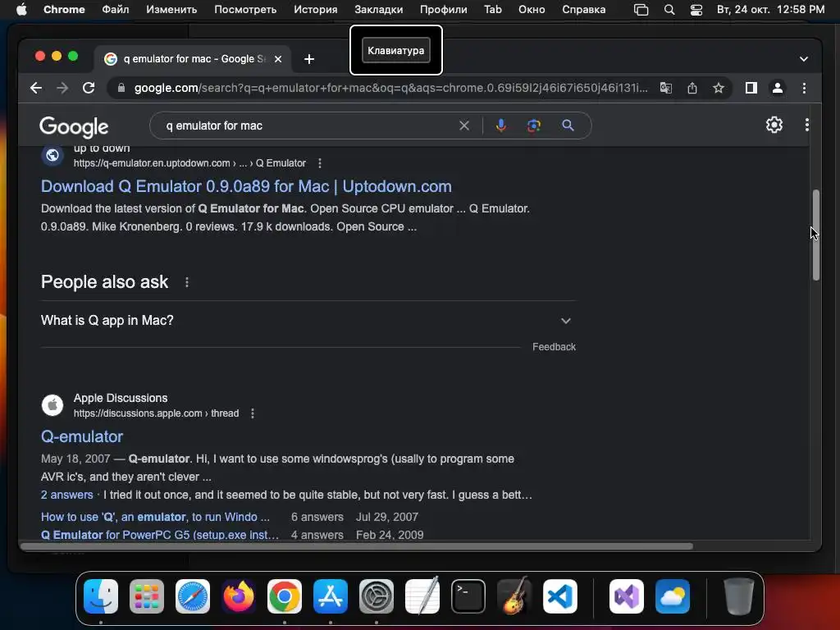Screen dimensions: 840x630
Task: Open the Посмотреть menu
Action: tap(245, 10)
